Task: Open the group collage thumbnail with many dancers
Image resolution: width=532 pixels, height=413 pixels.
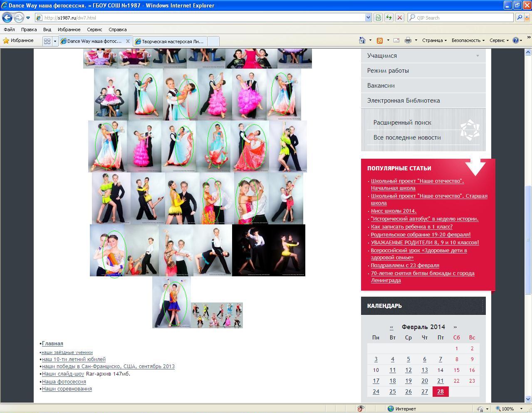Action: pyautogui.click(x=217, y=315)
